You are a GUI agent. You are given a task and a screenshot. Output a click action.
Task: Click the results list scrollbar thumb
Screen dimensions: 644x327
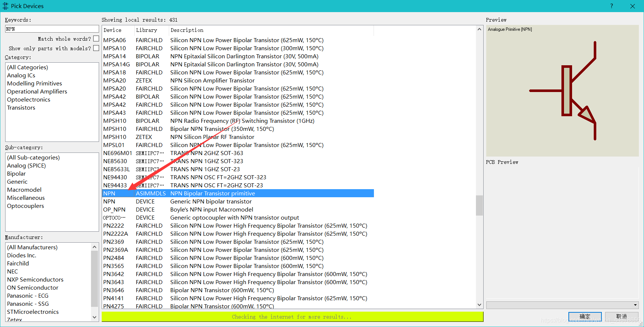[479, 205]
